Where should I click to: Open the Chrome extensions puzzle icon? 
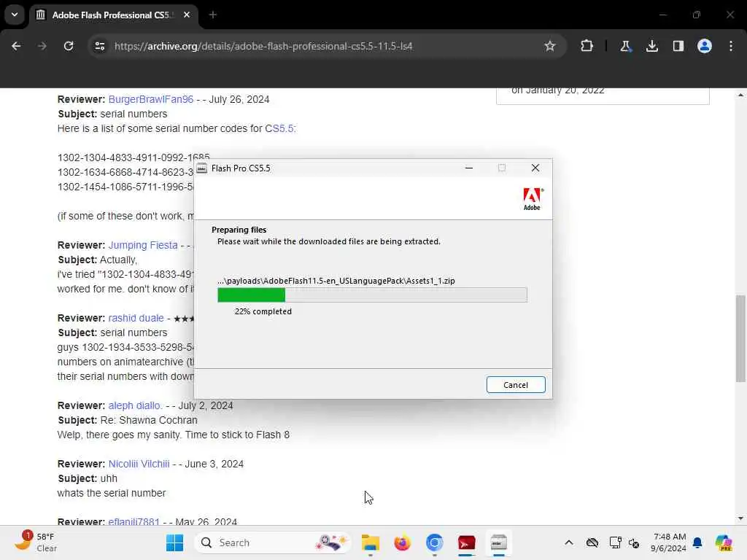(x=587, y=46)
